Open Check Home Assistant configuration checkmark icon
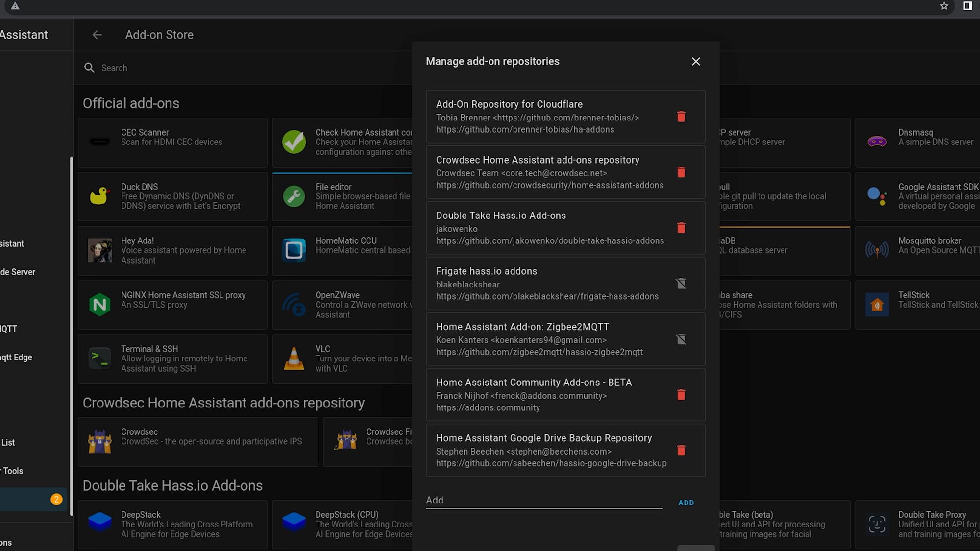The height and width of the screenshot is (551, 980). tap(294, 142)
